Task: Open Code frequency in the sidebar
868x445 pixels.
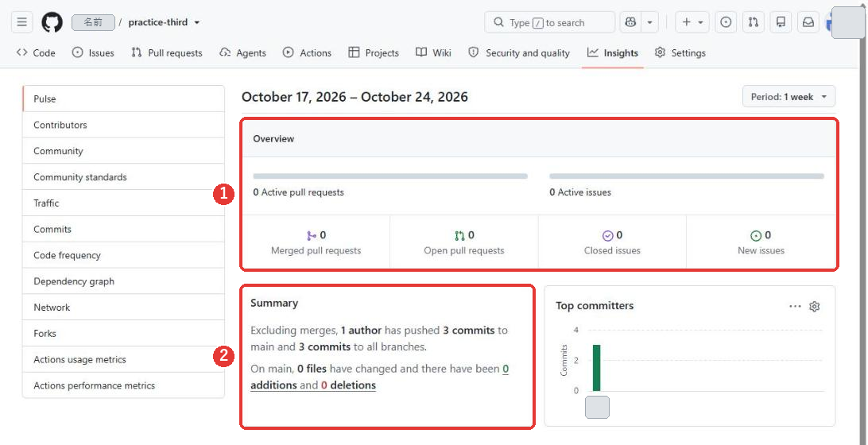Action: (123, 255)
